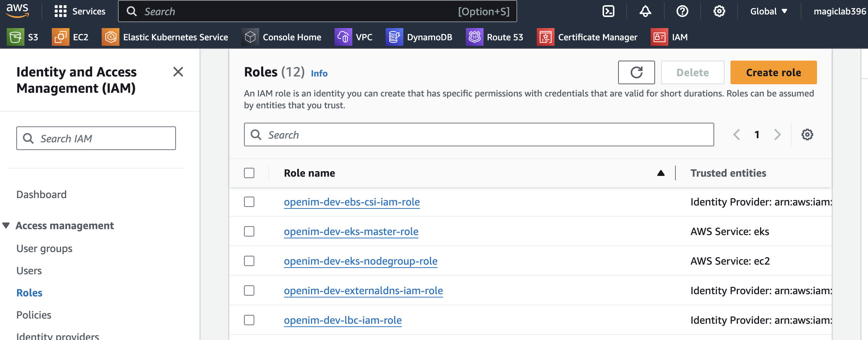Viewport: 868px width, 340px height.
Task: Click the roles Search field
Action: tap(479, 135)
